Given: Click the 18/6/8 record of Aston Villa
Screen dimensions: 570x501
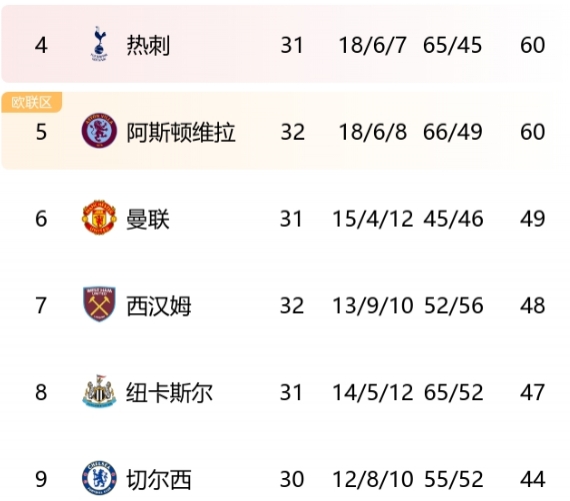Looking at the screenshot, I should 373,132.
